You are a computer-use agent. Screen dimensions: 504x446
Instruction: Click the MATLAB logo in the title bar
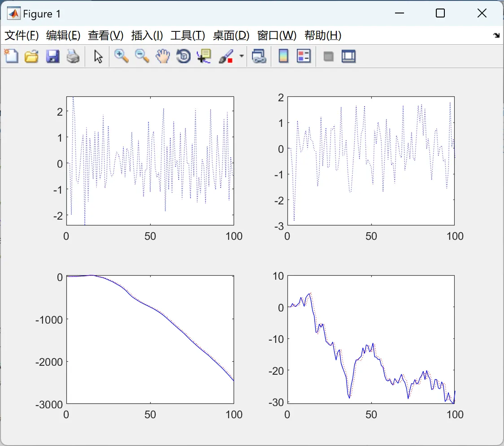tap(13, 13)
